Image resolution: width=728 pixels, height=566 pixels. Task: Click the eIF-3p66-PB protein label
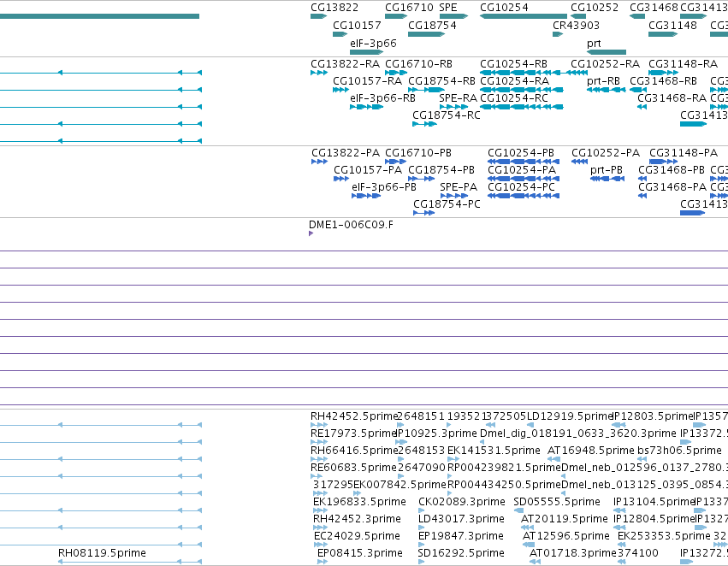pyautogui.click(x=384, y=187)
